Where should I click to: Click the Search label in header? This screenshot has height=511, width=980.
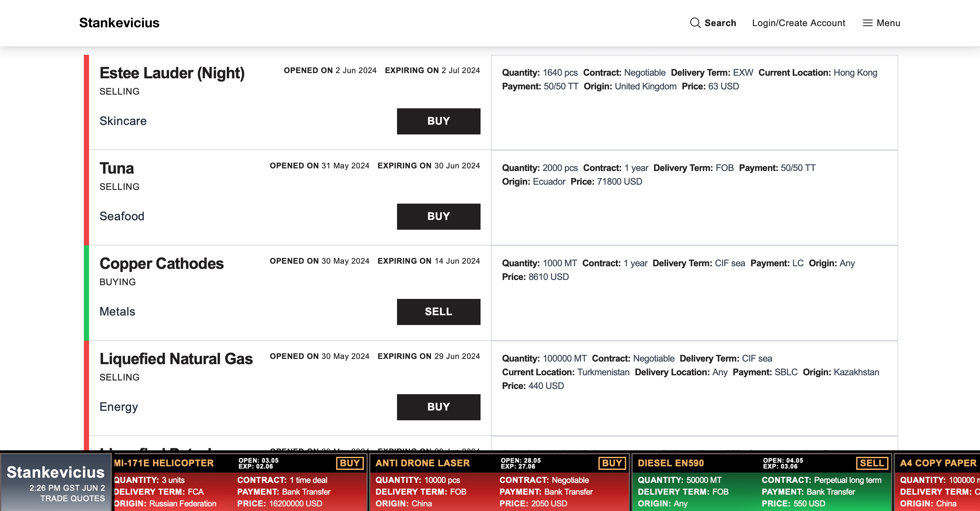point(720,23)
